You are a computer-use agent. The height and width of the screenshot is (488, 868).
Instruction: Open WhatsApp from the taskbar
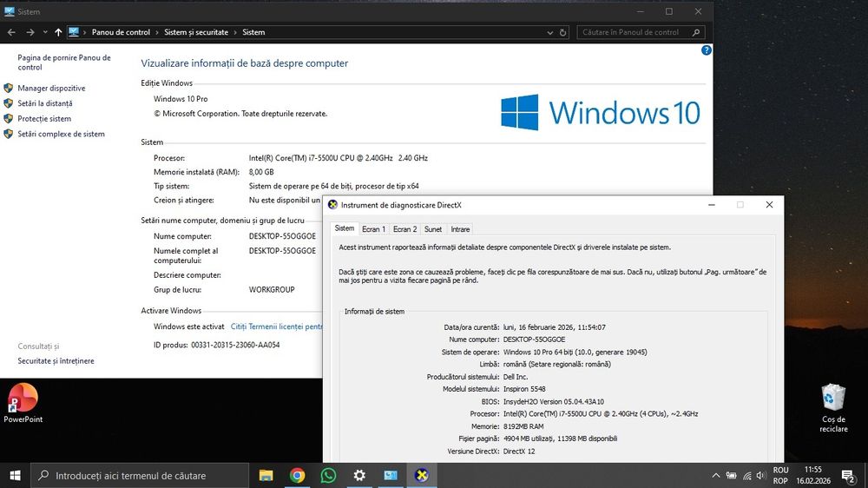click(x=328, y=475)
